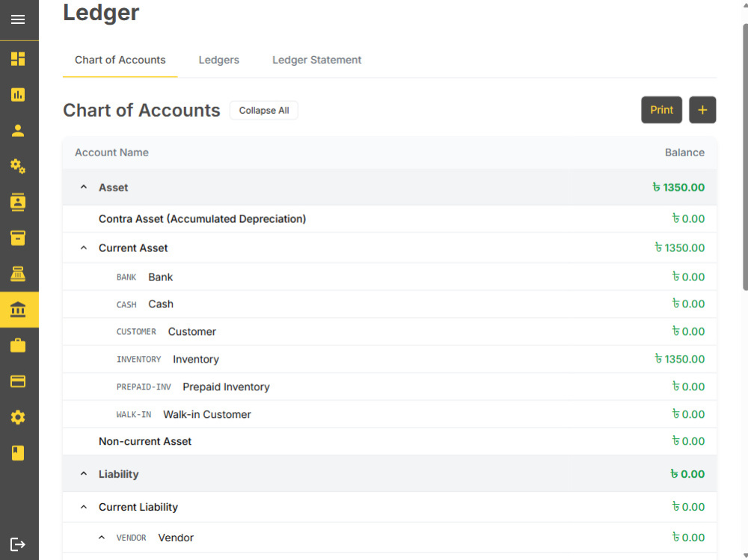Click the PREPAID-INV account code
Screen dimensions: 748x560
144,387
